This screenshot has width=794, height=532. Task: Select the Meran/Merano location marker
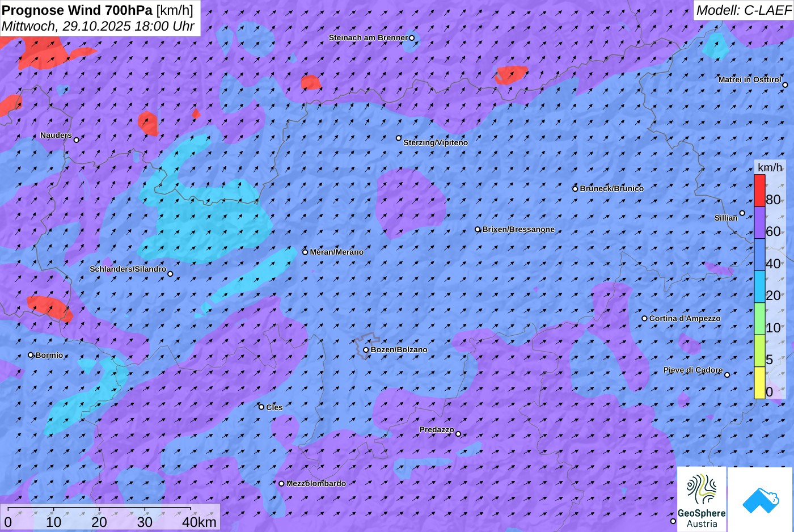pos(305,252)
